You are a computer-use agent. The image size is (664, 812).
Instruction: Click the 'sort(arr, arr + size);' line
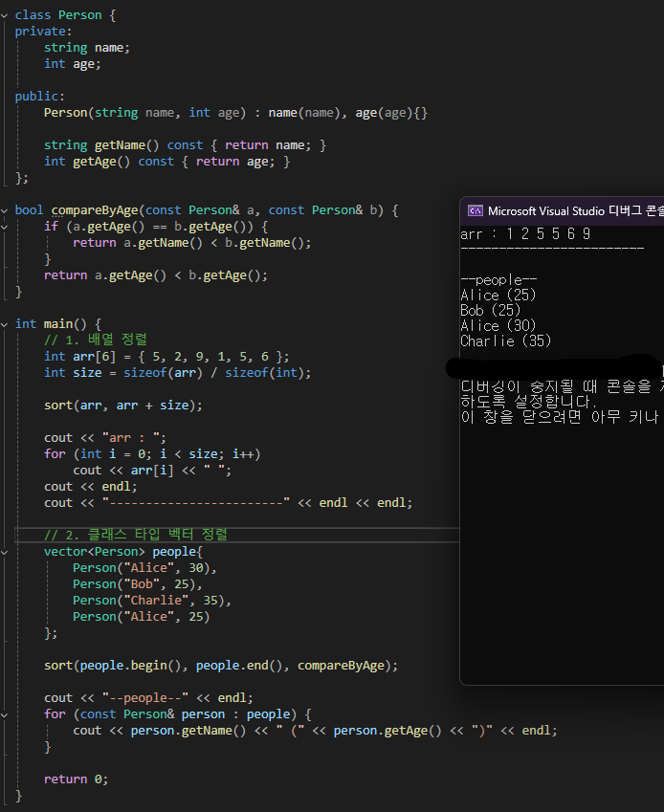(123, 406)
